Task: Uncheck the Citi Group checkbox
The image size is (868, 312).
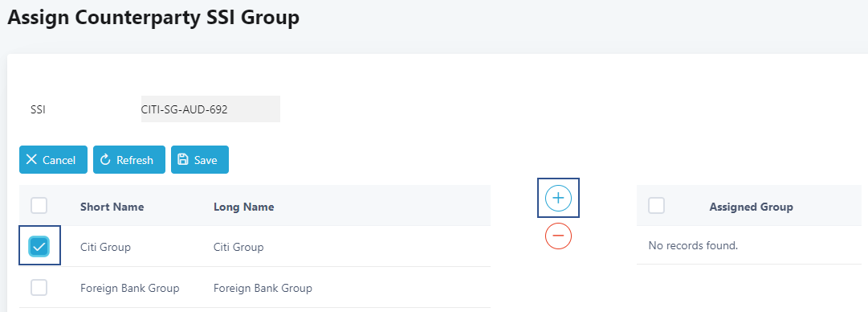Action: (39, 247)
